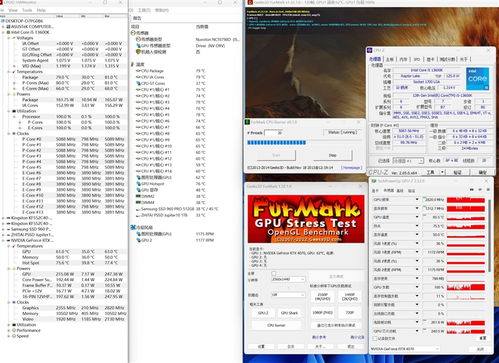Open the GPU selection dropdown in GPU-Z
This screenshot has height=363, width=499.
pyautogui.click(x=405, y=349)
